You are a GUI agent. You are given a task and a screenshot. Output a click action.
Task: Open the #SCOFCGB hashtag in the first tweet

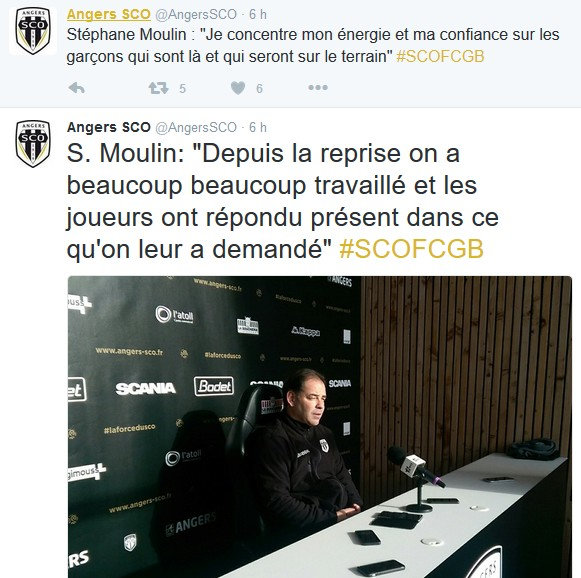coord(440,57)
